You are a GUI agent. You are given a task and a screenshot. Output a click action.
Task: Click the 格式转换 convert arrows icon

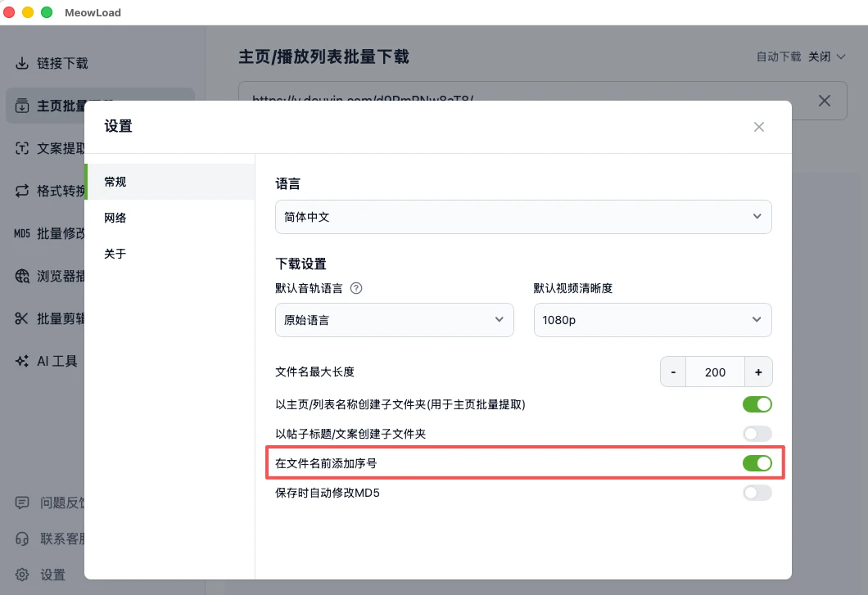[x=22, y=191]
